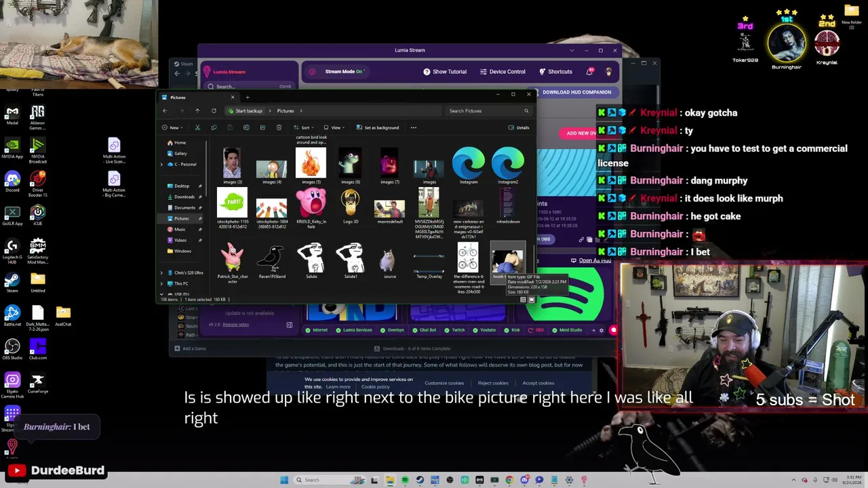
Task: Expand the Chris's S26 Ultra node
Action: pos(161,272)
